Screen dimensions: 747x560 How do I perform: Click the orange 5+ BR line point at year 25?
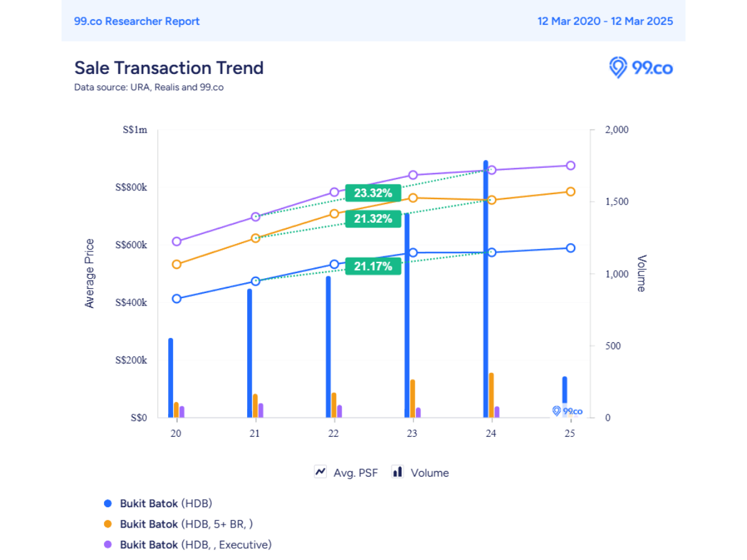[x=570, y=192]
